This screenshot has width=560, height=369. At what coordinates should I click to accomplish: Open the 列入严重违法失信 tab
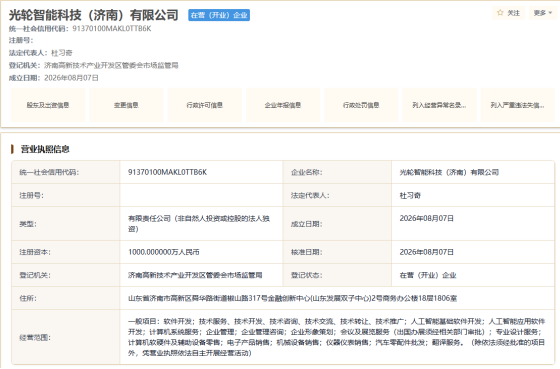518,105
